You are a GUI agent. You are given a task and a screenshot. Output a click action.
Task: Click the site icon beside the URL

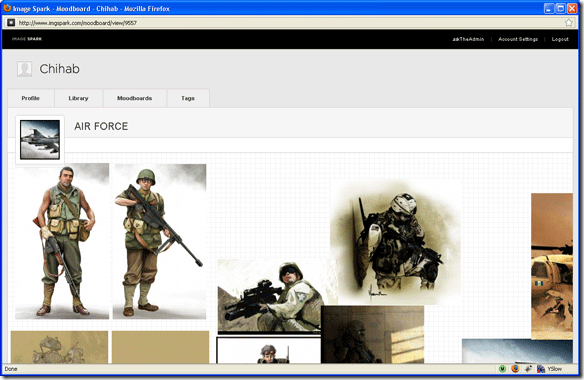pyautogui.click(x=11, y=23)
